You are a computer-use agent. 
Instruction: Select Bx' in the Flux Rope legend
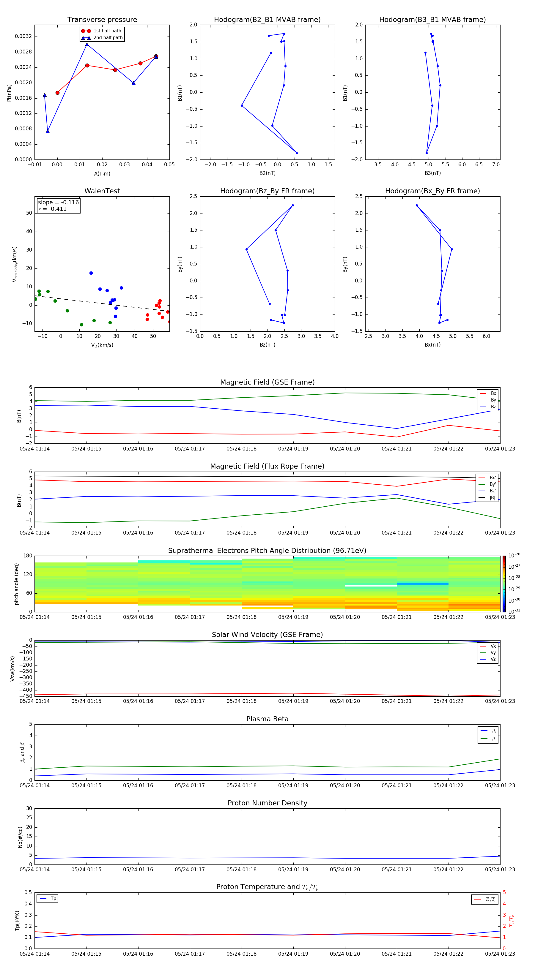[x=487, y=478]
